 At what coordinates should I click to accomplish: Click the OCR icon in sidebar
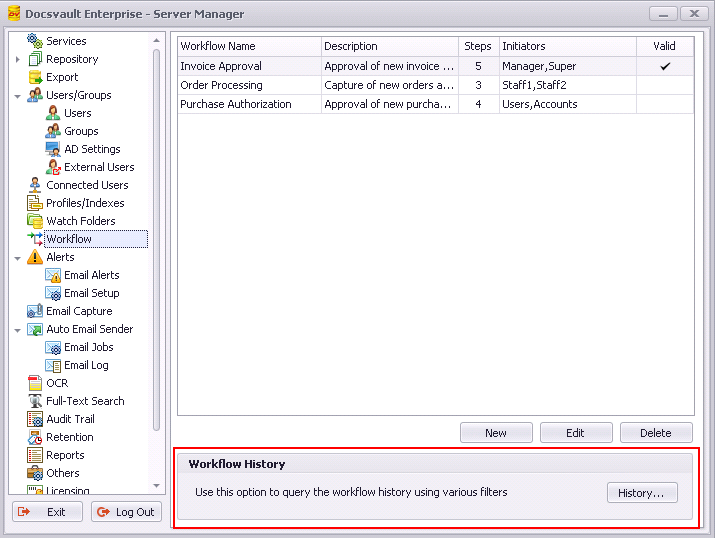[x=35, y=383]
